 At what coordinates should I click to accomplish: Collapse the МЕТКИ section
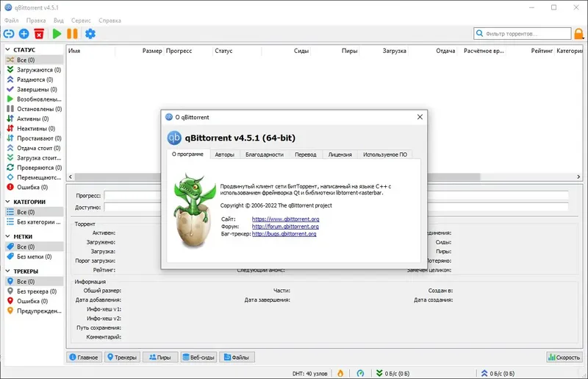coord(7,236)
